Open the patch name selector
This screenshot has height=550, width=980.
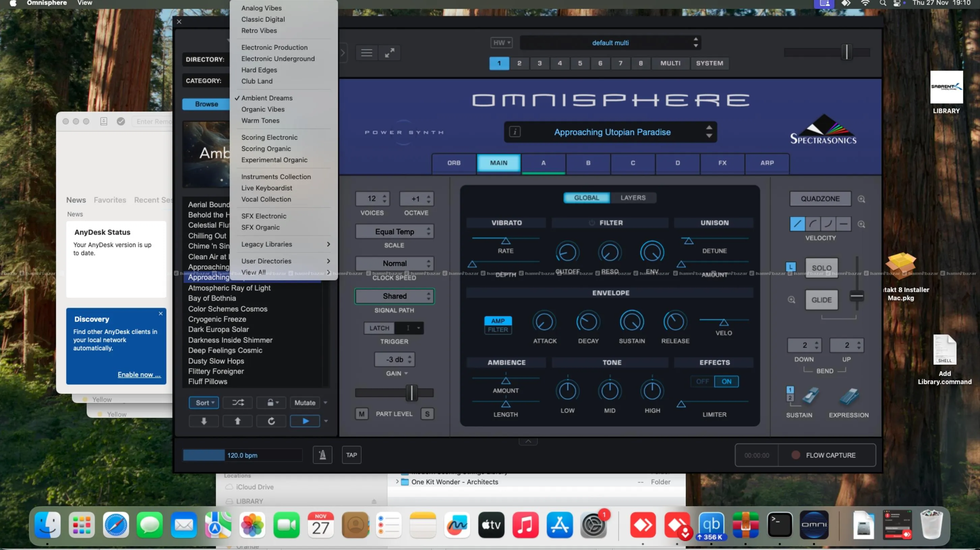(611, 132)
